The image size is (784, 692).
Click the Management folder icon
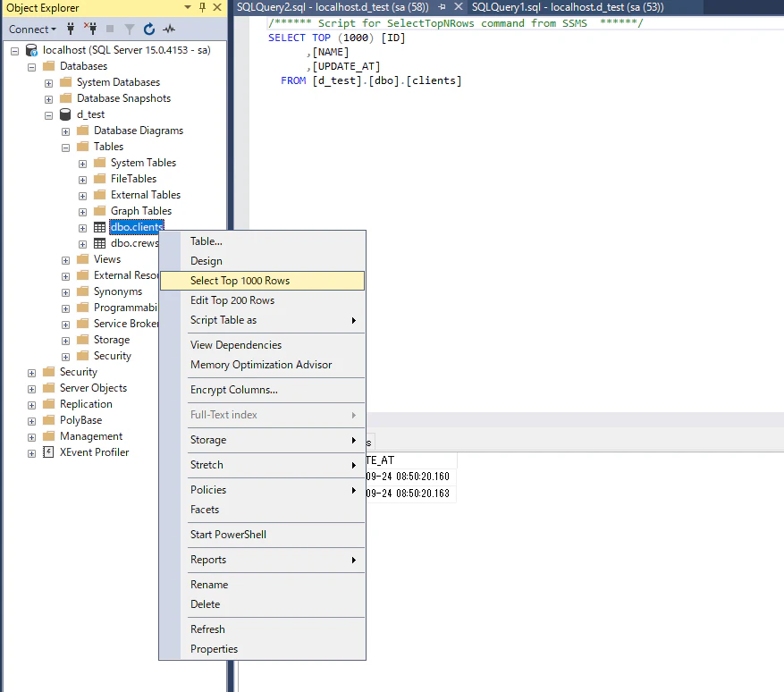tap(48, 436)
